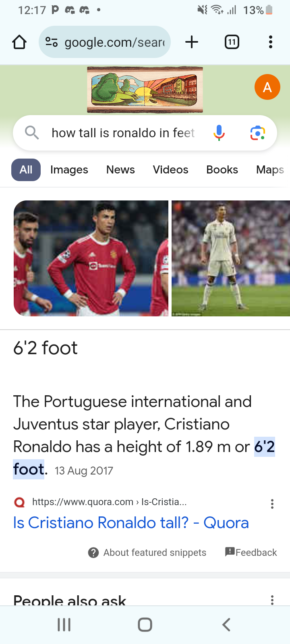Image resolution: width=290 pixels, height=644 pixels.
Task: Open 'Is Cristiano Ronaldo tall? - Quora' link
Action: [x=131, y=523]
